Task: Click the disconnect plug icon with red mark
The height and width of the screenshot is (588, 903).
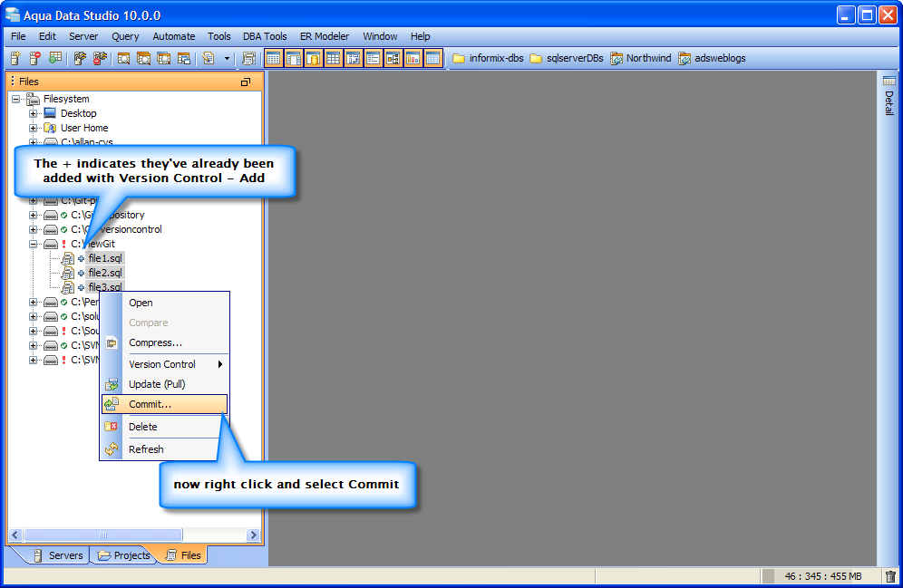Action: coord(101,58)
